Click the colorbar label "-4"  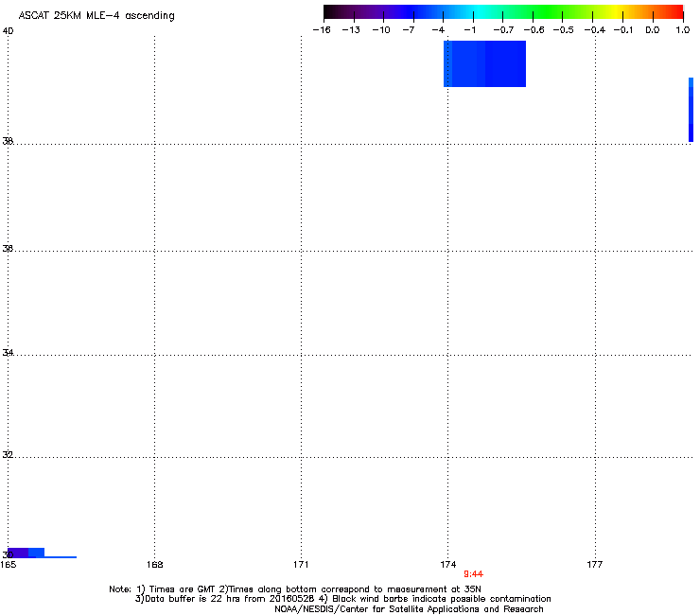438,30
